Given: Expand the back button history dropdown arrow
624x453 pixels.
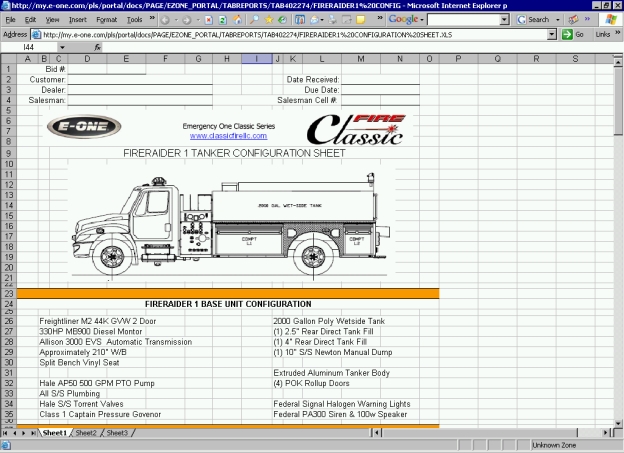Looking at the screenshot, I should tap(176, 20).
